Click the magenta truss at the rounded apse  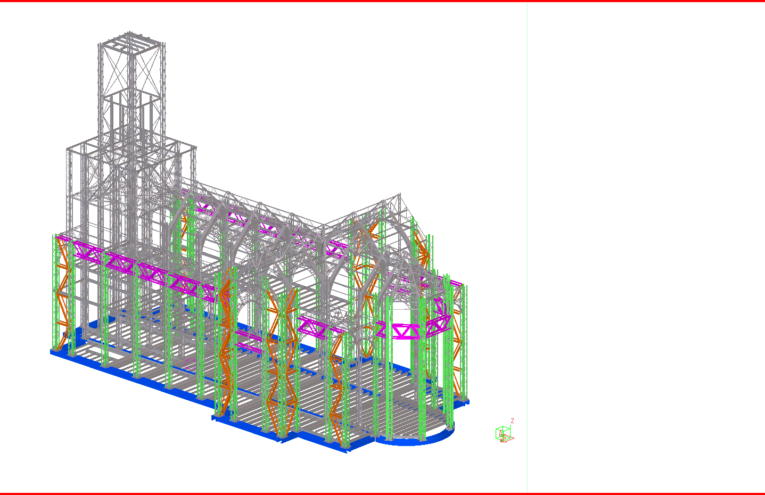pos(408,331)
